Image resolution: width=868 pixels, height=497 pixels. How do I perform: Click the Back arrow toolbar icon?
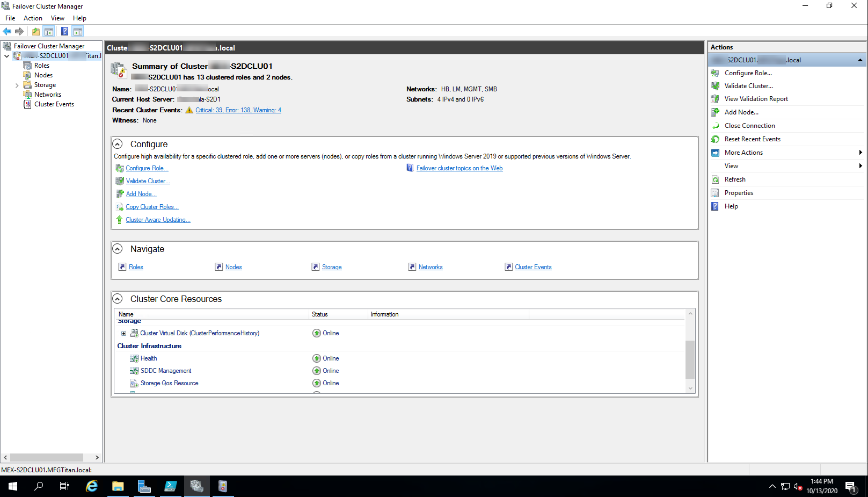(7, 31)
